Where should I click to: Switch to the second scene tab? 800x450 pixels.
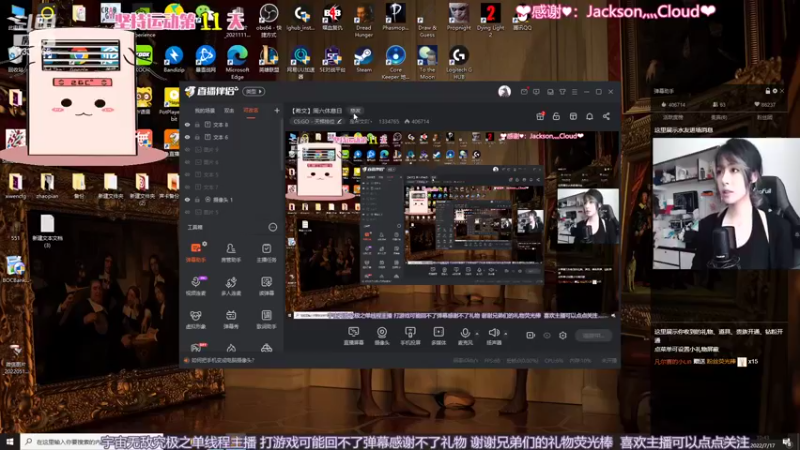[x=229, y=111]
